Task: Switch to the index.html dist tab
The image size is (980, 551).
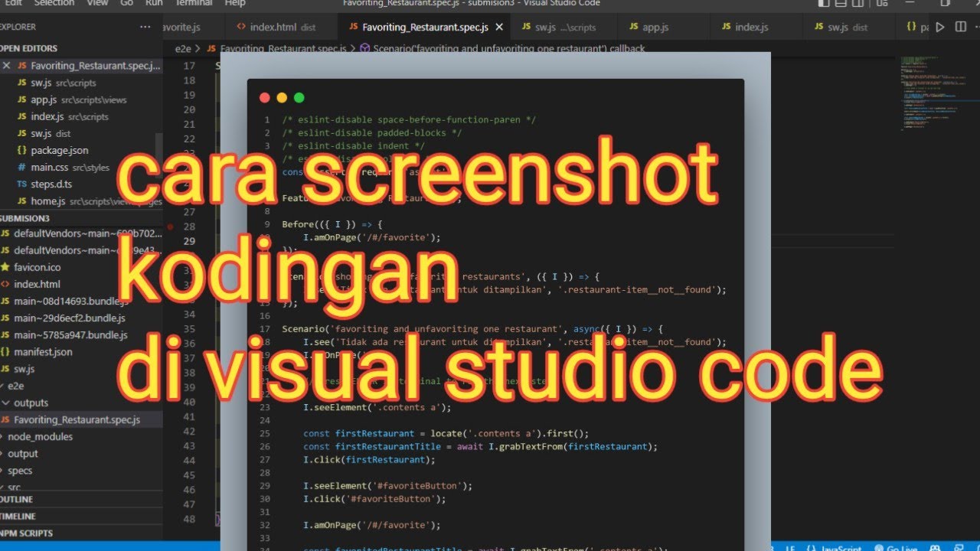Action: click(x=281, y=27)
